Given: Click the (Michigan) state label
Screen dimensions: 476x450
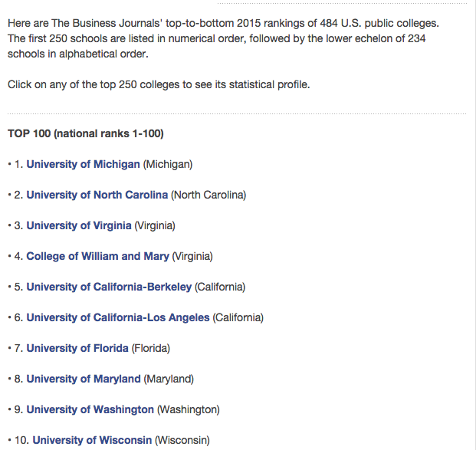Looking at the screenshot, I should (168, 164).
